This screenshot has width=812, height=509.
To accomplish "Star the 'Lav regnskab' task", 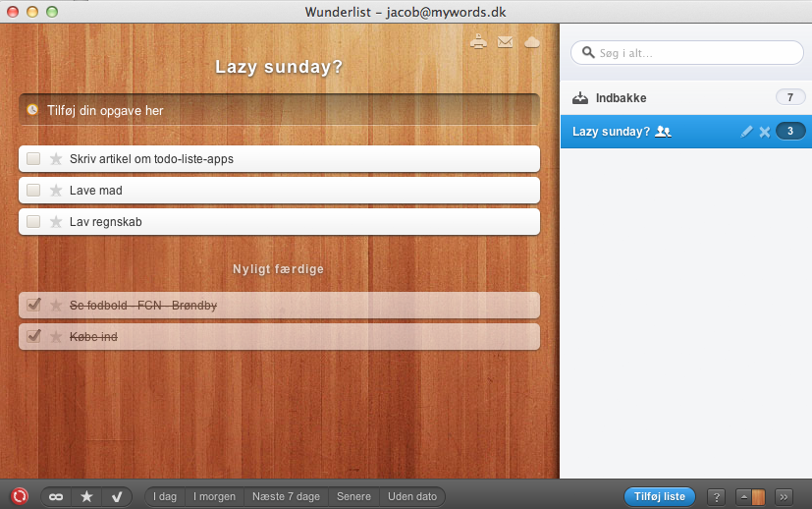I will click(56, 222).
